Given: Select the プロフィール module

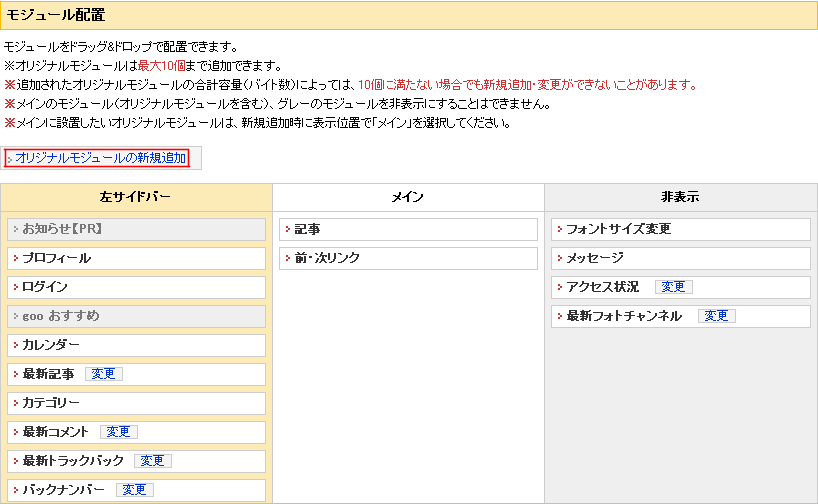Looking at the screenshot, I should (136, 259).
